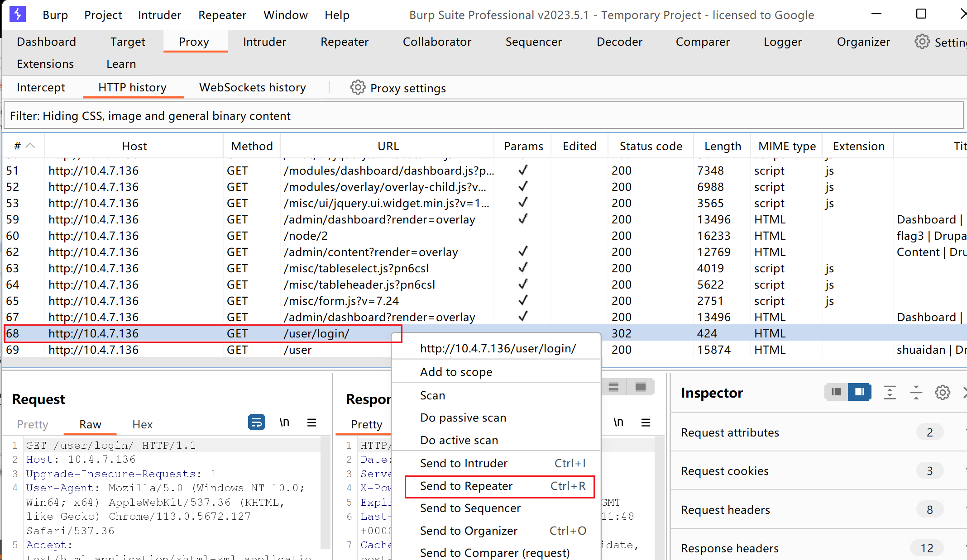
Task: Sort by URL column header
Action: point(388,146)
